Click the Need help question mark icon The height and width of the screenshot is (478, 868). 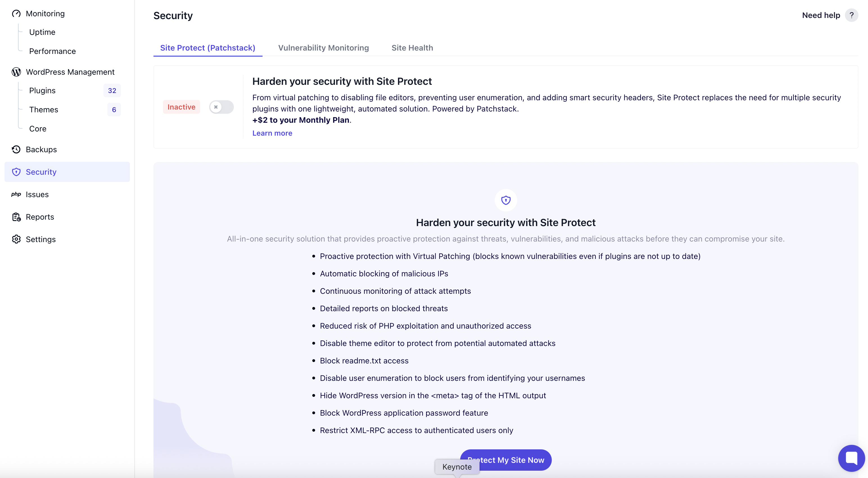pos(851,15)
